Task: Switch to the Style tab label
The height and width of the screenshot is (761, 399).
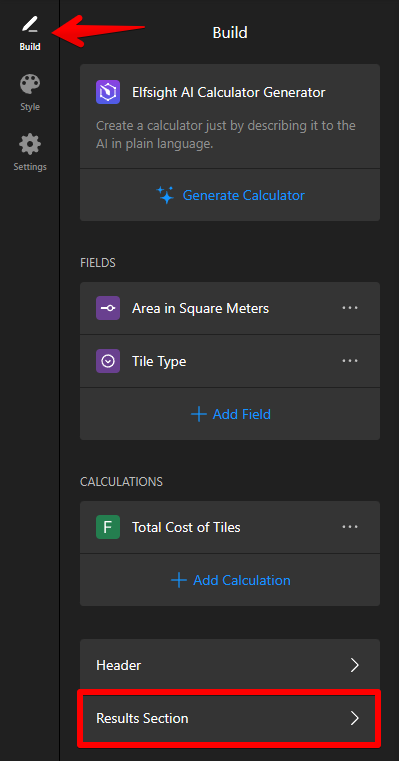Action: point(30,107)
